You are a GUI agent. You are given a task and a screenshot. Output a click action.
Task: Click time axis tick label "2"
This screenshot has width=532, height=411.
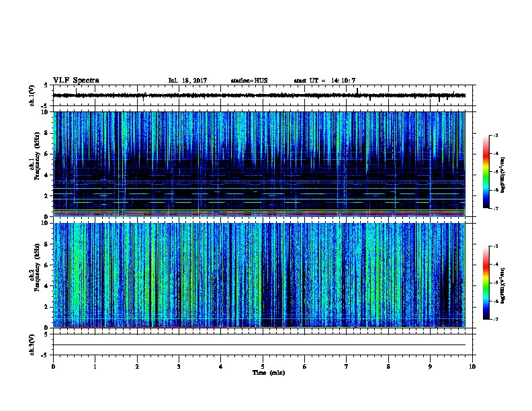coord(137,367)
